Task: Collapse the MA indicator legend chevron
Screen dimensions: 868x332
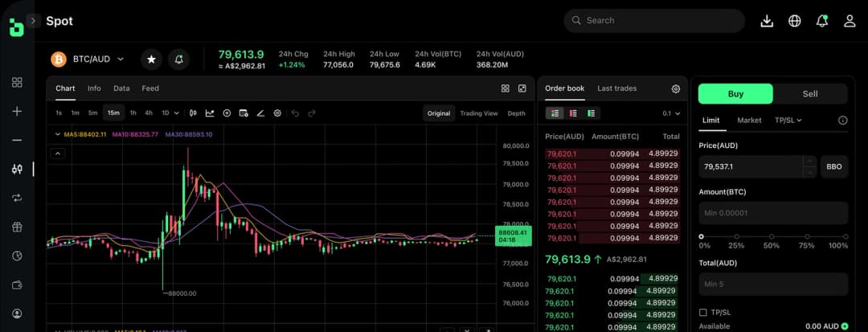Action: click(x=58, y=134)
